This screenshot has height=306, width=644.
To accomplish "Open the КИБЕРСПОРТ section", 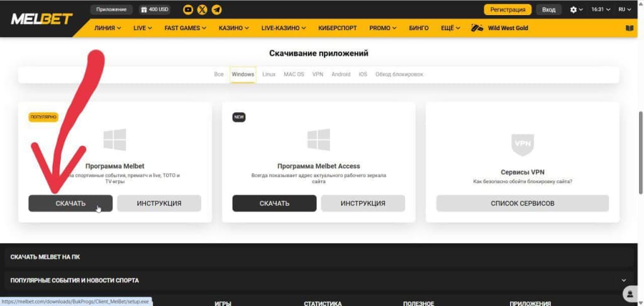I will point(338,28).
